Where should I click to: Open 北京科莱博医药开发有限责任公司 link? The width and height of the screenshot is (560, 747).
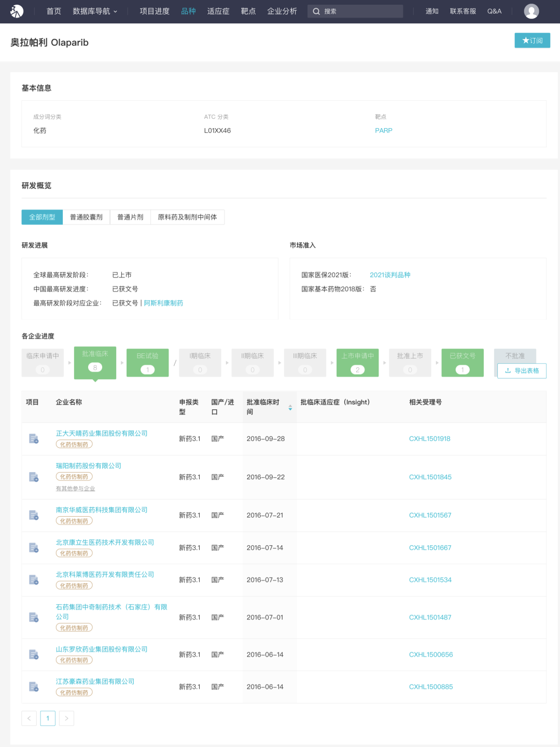(x=105, y=574)
